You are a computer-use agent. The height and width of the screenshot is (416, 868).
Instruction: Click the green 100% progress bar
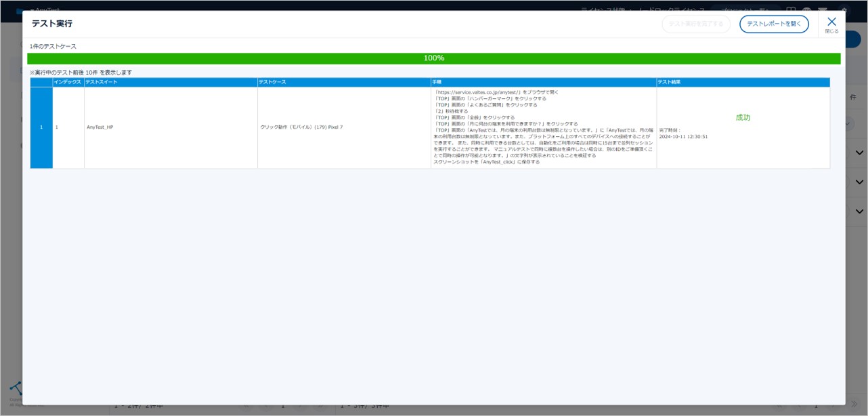click(433, 58)
